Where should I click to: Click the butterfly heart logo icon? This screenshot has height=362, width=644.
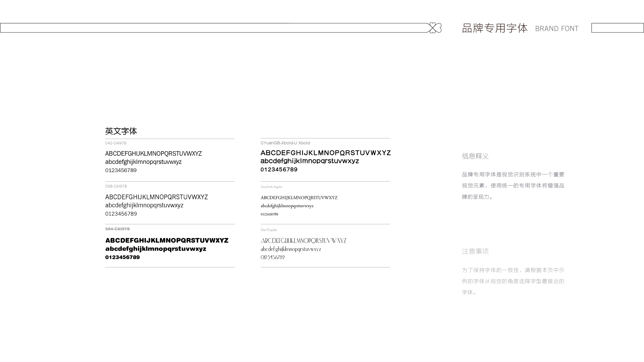pos(435,28)
